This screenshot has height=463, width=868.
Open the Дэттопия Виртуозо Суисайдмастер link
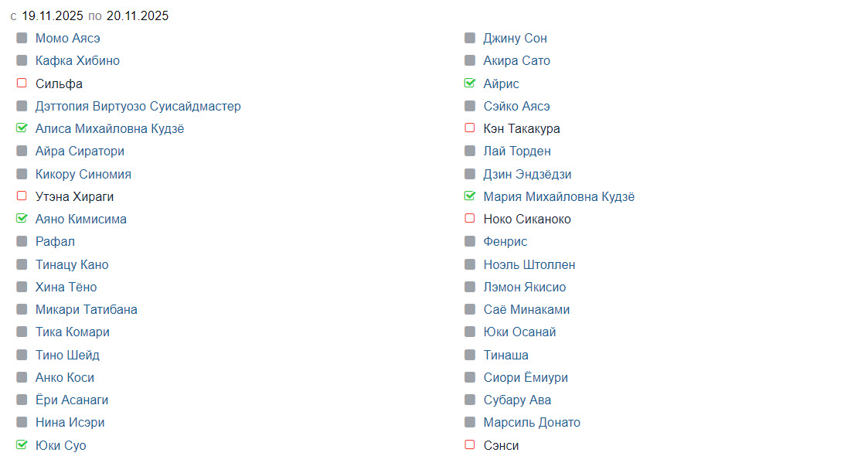click(138, 106)
